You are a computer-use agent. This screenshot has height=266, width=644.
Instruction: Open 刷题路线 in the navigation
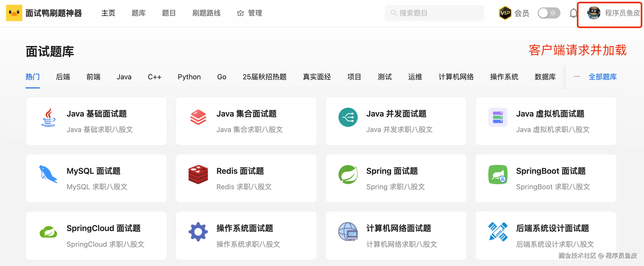[207, 13]
